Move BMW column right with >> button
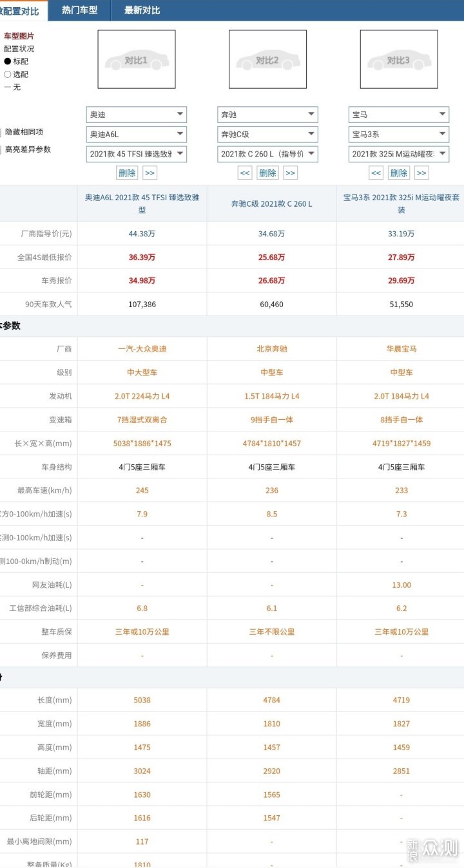 click(421, 173)
